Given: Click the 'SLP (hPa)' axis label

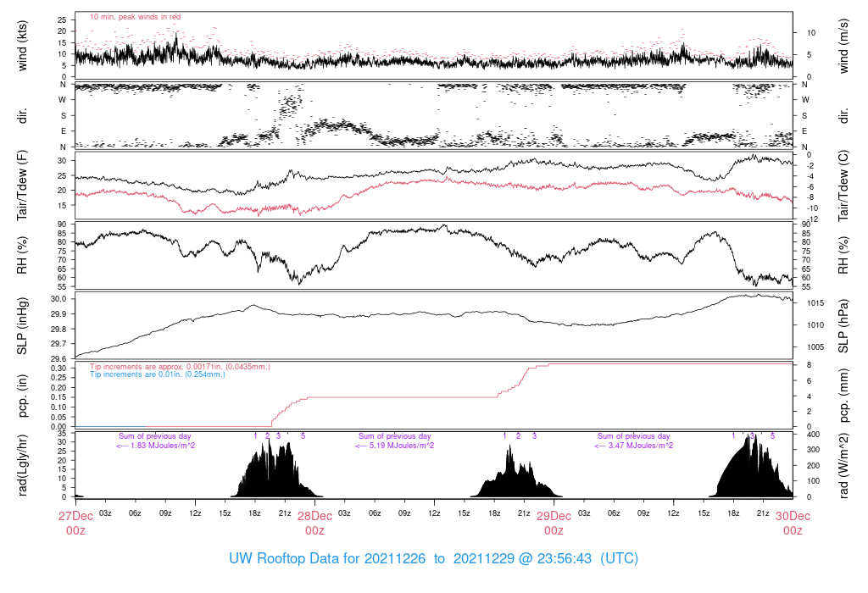Looking at the screenshot, I should pyautogui.click(x=843, y=326).
